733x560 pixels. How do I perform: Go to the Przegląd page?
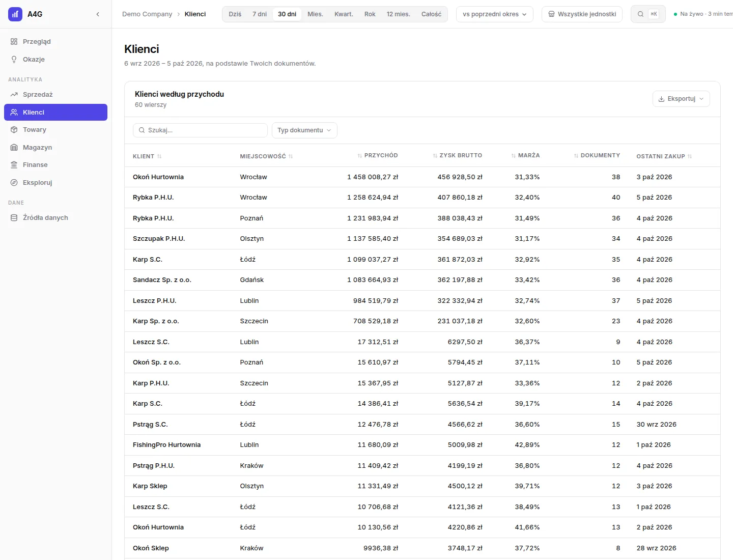(x=55, y=42)
